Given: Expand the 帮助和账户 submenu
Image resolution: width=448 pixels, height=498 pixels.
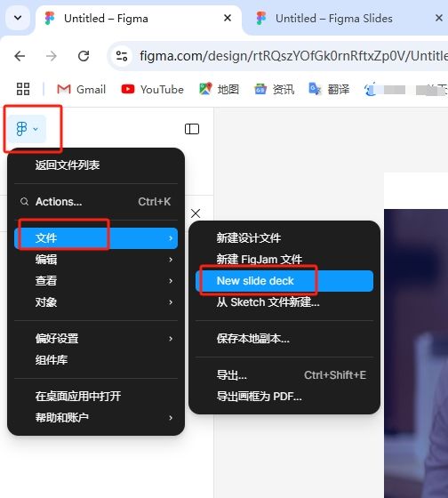Looking at the screenshot, I should point(96,417).
